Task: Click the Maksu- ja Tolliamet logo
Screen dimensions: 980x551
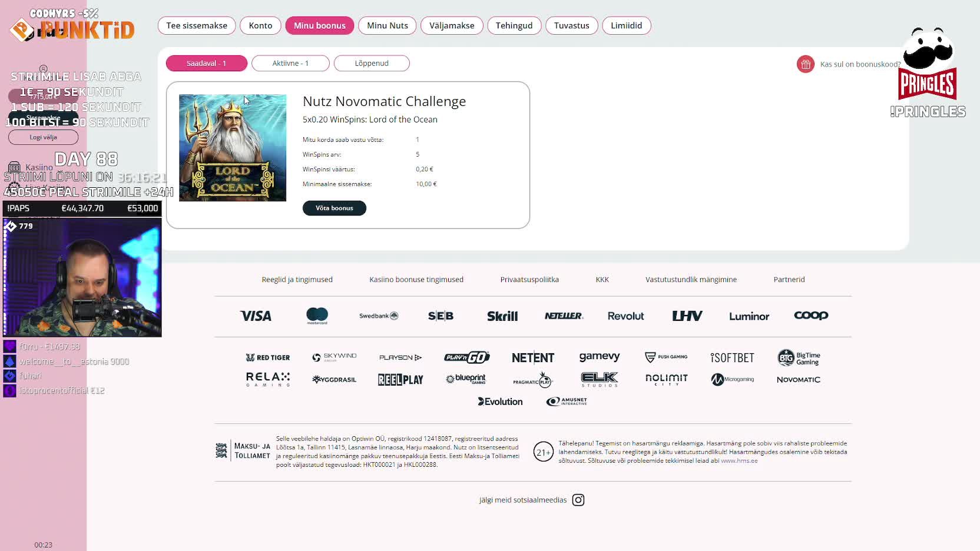Action: pos(243,451)
